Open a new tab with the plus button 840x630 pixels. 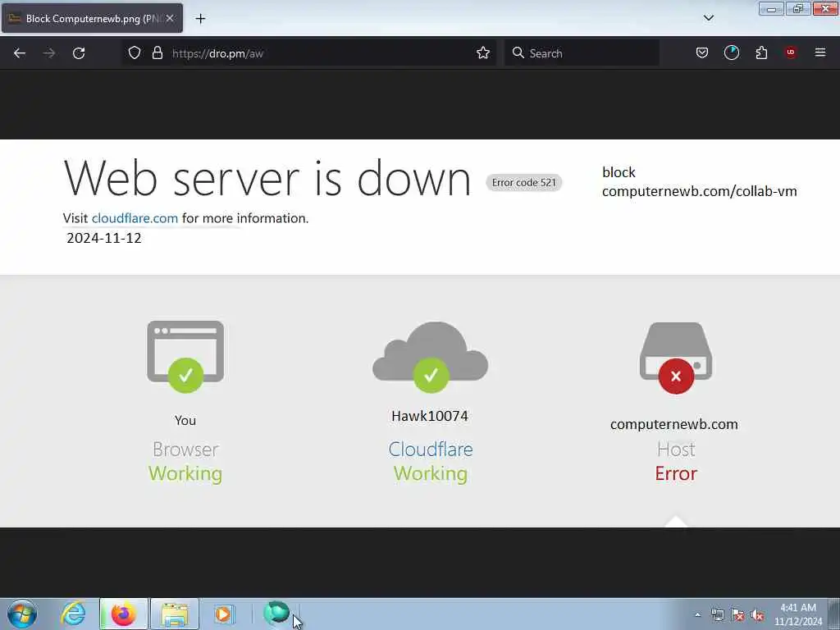coord(200,19)
